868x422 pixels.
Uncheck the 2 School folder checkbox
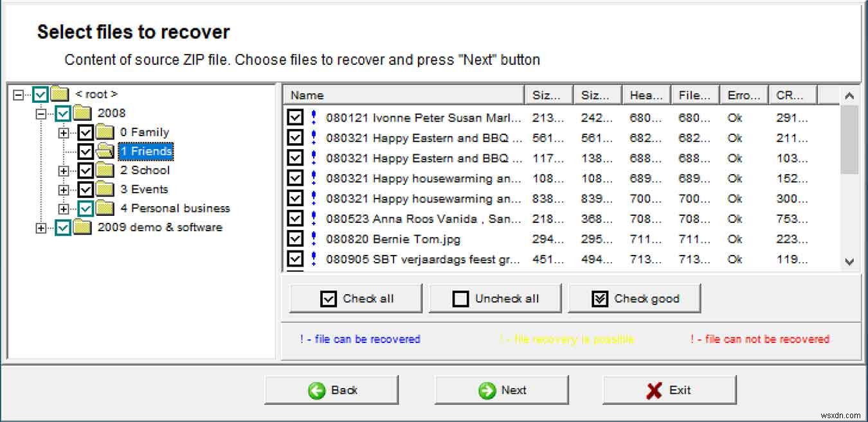click(86, 170)
